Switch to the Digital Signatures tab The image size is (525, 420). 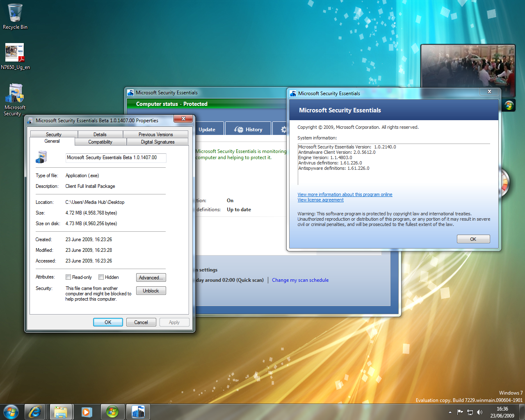pyautogui.click(x=157, y=142)
